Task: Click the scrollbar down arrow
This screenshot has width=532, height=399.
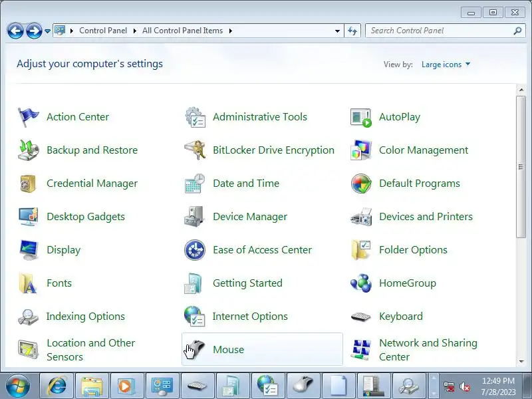Action: (521, 362)
